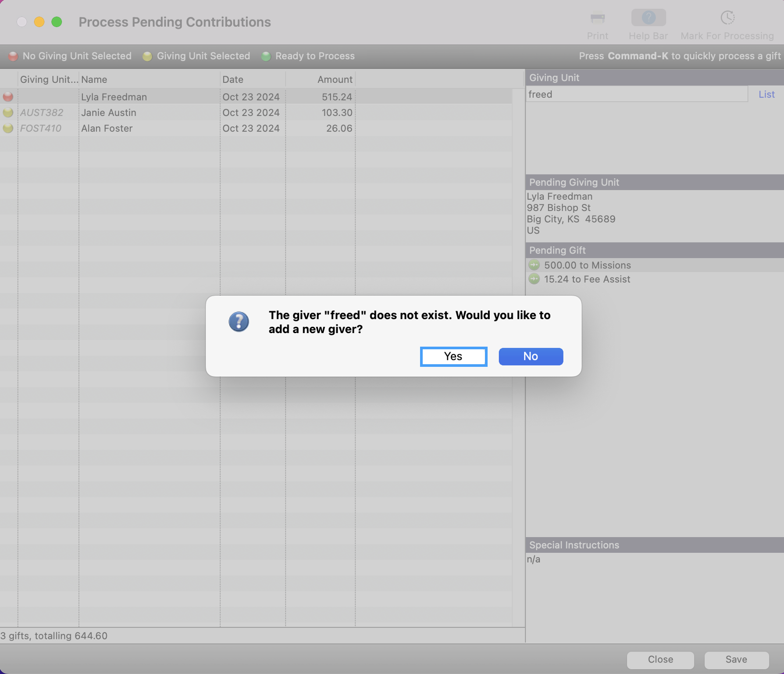The image size is (784, 674).
Task: Click red status dot for Lyla Freedman
Action: 8,97
